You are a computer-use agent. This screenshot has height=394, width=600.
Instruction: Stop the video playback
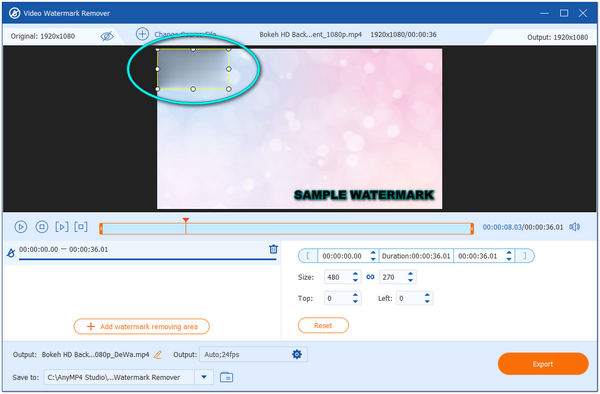[x=42, y=227]
